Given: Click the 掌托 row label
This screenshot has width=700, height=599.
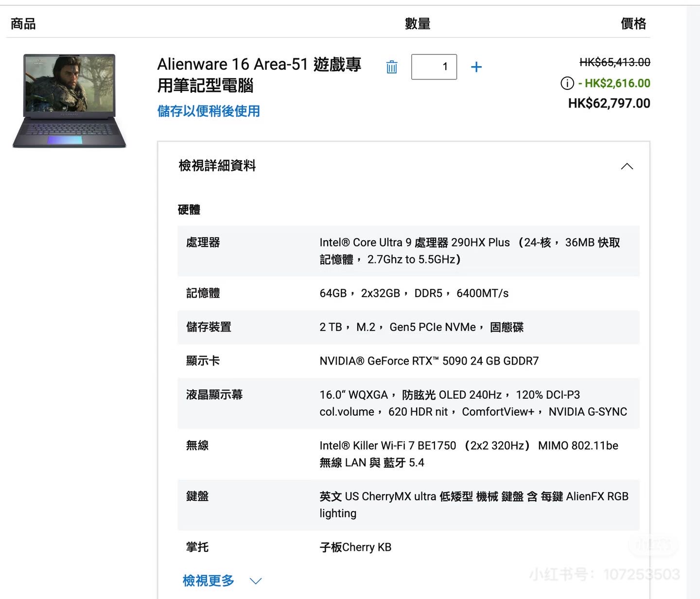Looking at the screenshot, I should [x=197, y=547].
